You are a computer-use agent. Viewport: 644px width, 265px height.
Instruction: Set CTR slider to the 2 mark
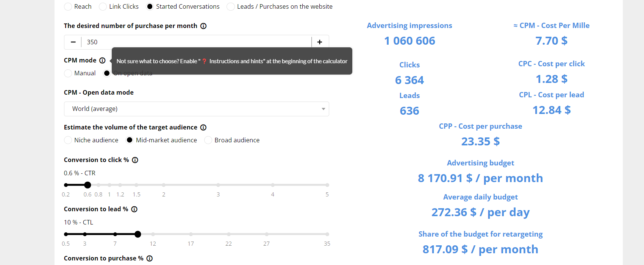click(164, 185)
